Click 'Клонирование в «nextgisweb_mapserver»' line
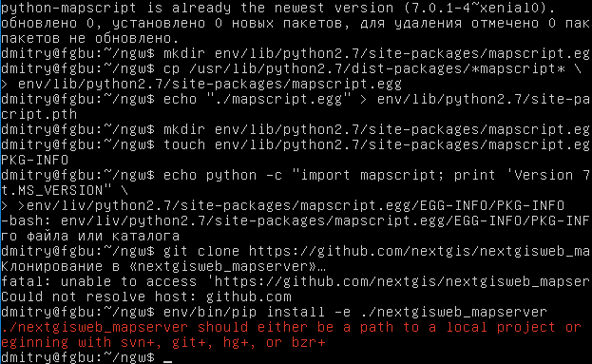The image size is (592, 364). pos(163,266)
